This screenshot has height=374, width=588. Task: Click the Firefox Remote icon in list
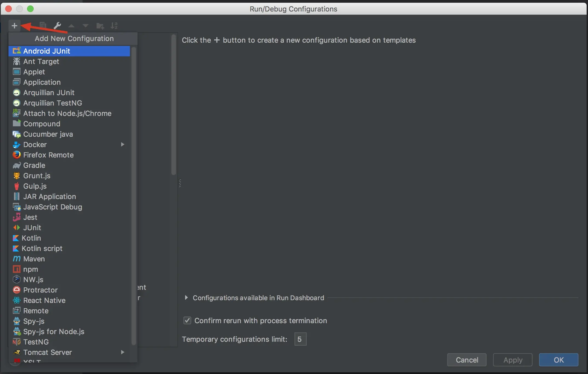click(16, 155)
